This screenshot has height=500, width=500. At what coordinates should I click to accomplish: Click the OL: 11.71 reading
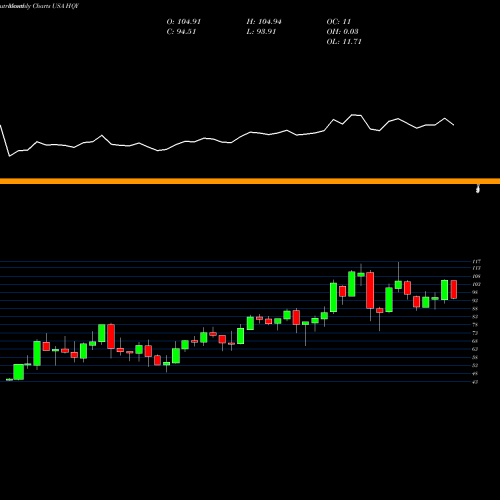pyautogui.click(x=344, y=42)
